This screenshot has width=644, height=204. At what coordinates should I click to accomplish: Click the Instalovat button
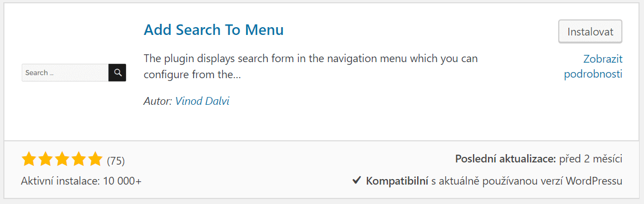click(590, 31)
